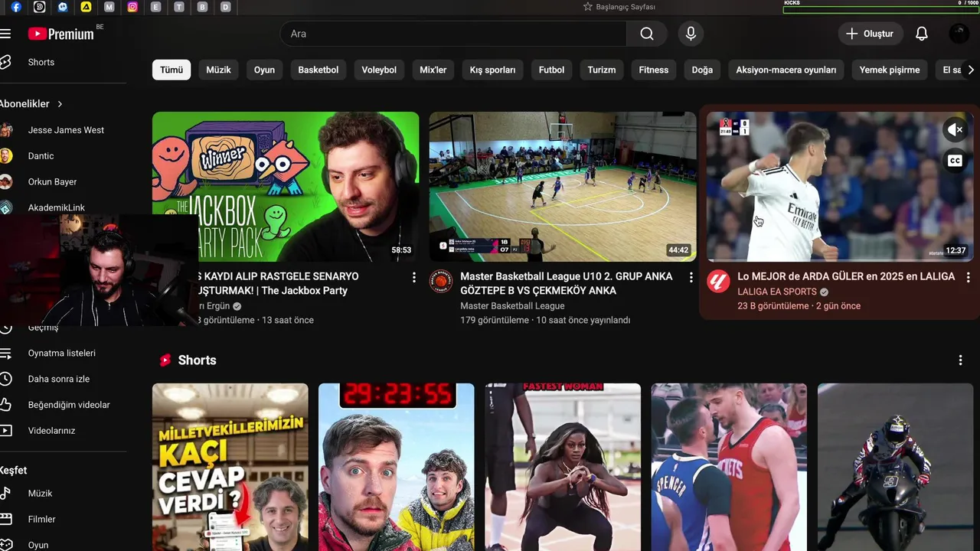Toggle captions on the LALIGA preview
The width and height of the screenshot is (980, 551).
coord(955,161)
